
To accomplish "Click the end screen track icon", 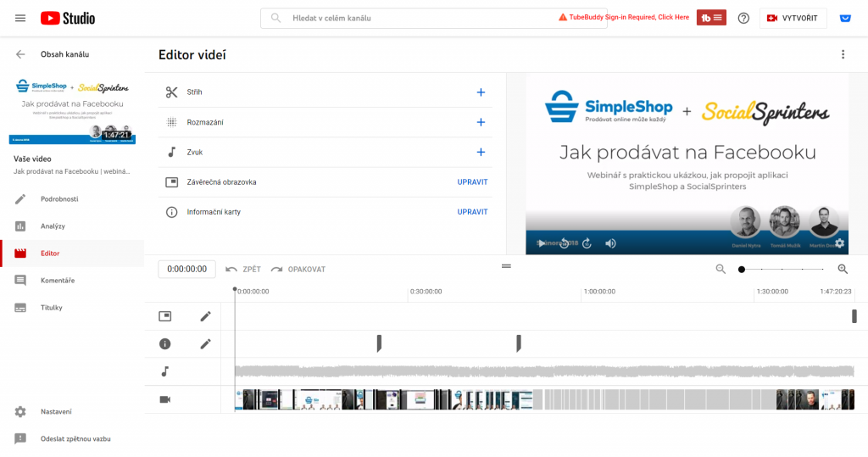I will click(x=165, y=316).
